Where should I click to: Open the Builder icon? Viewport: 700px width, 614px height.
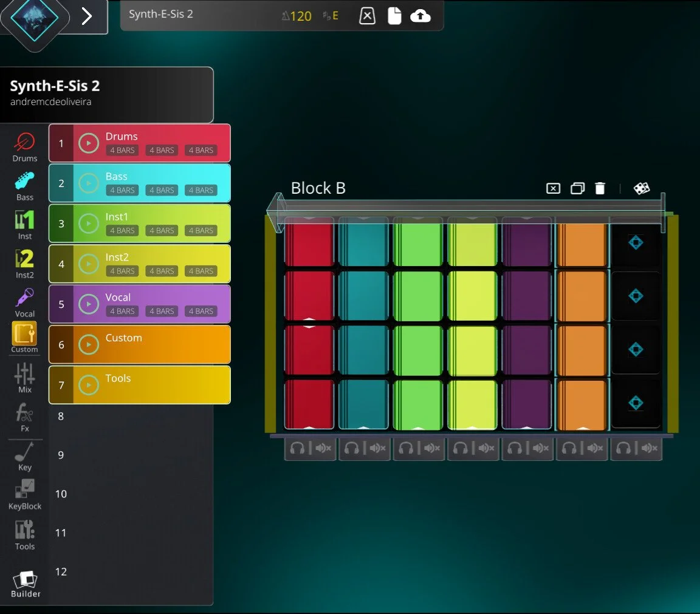click(26, 584)
